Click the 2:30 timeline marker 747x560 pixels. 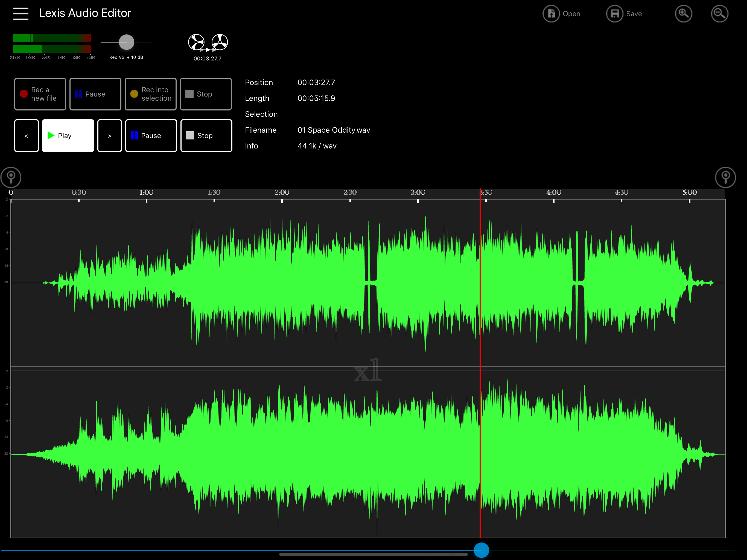click(350, 192)
